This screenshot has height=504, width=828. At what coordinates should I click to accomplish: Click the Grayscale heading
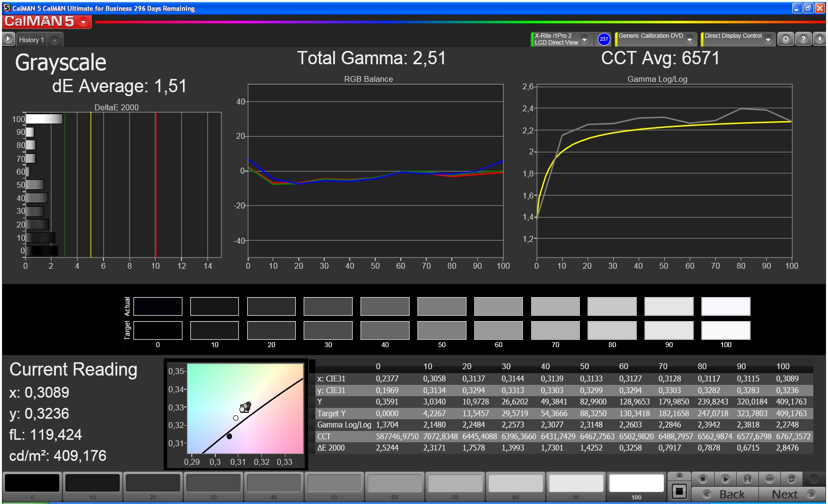pyautogui.click(x=61, y=63)
